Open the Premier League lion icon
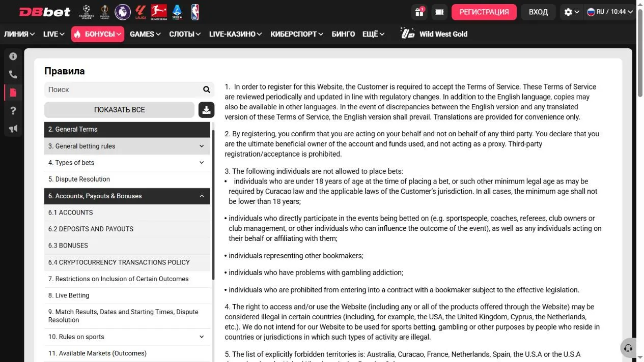This screenshot has height=362, width=644. [x=123, y=12]
